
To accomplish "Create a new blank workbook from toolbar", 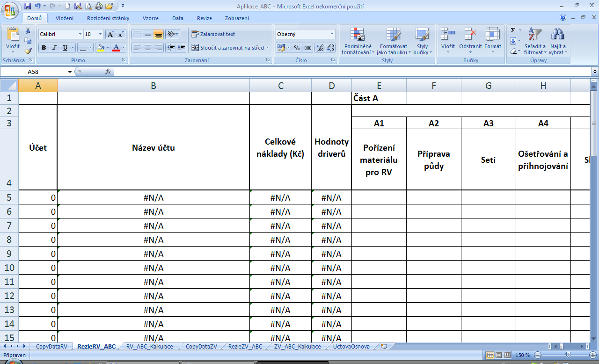I will point(68,7).
